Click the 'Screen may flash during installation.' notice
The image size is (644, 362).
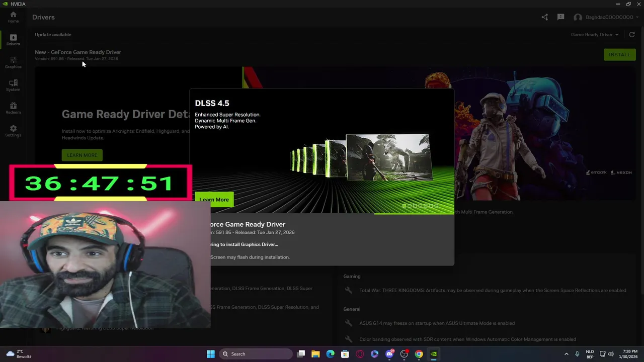(250, 257)
